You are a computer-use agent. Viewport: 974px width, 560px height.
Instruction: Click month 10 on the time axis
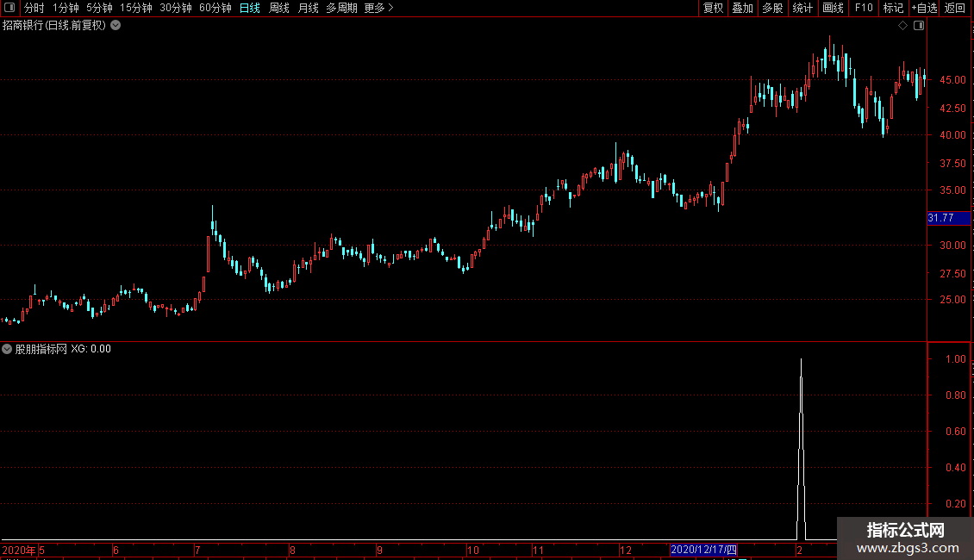[x=473, y=550]
